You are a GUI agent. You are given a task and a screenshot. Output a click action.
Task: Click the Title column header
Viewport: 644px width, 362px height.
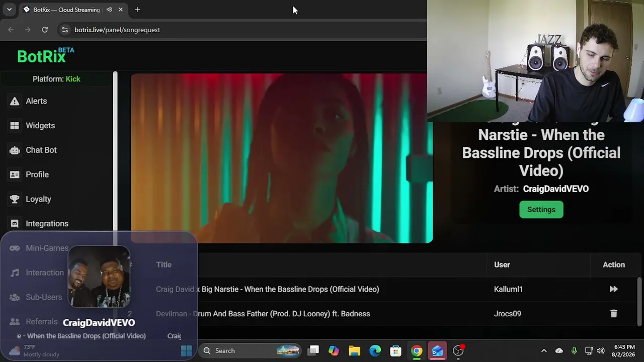click(164, 264)
